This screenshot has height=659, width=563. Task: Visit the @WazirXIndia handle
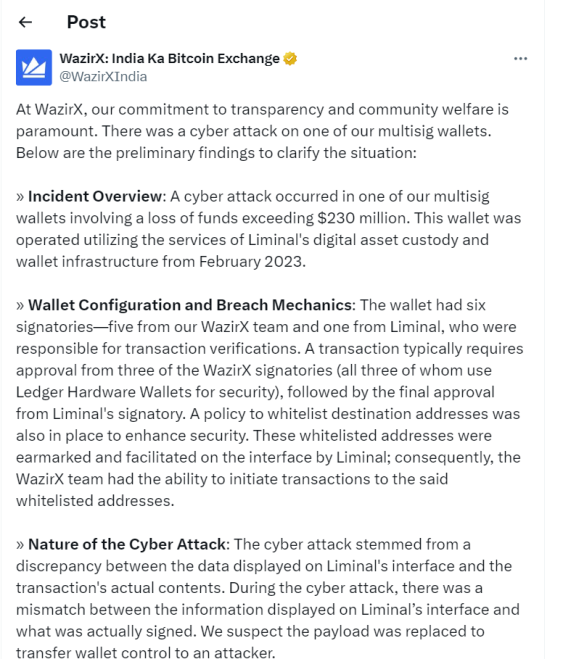coord(103,76)
